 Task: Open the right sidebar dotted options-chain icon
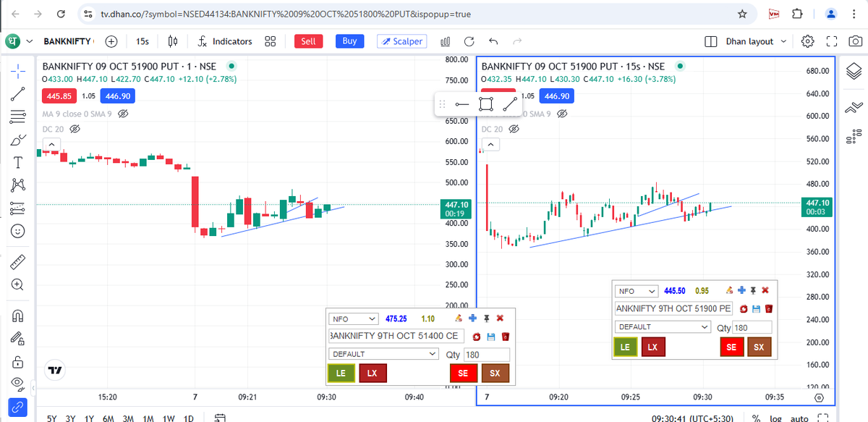tap(854, 135)
